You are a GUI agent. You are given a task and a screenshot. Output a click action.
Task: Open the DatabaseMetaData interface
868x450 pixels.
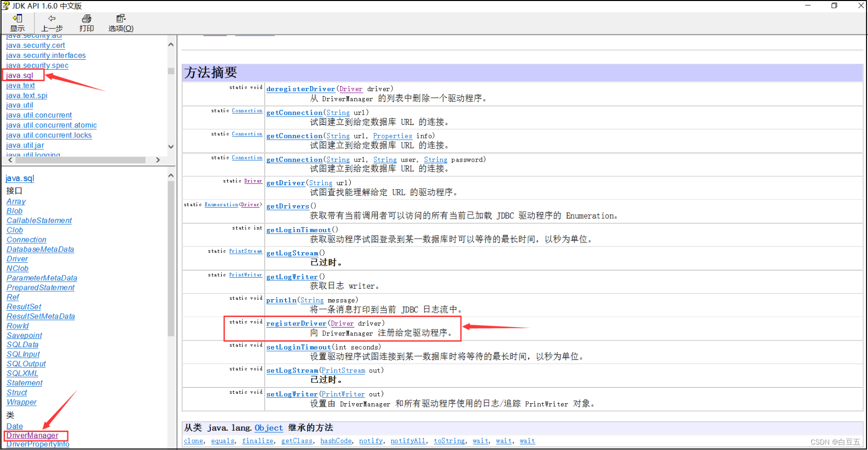pyautogui.click(x=40, y=249)
